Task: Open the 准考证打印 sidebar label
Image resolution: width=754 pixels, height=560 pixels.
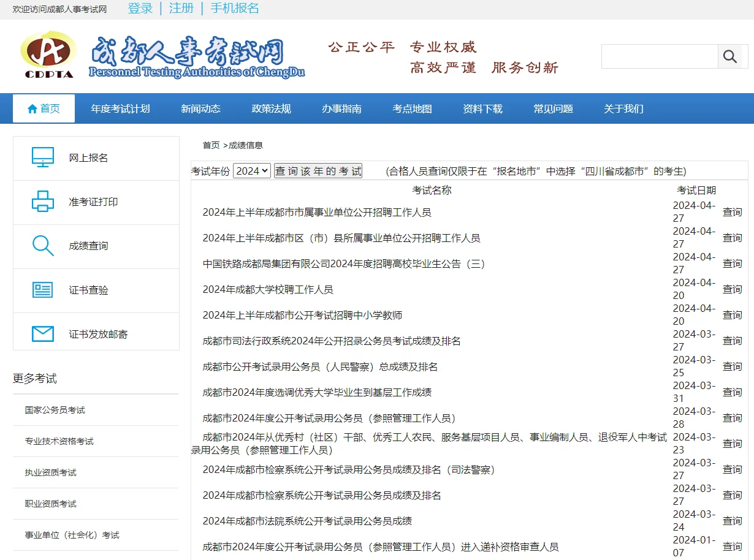Action: (93, 202)
